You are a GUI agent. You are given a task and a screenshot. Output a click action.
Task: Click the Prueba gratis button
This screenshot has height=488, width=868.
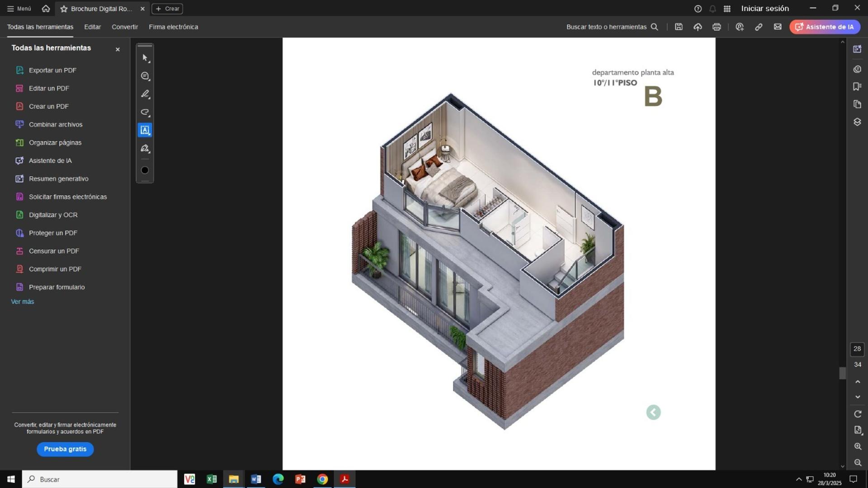(x=65, y=449)
